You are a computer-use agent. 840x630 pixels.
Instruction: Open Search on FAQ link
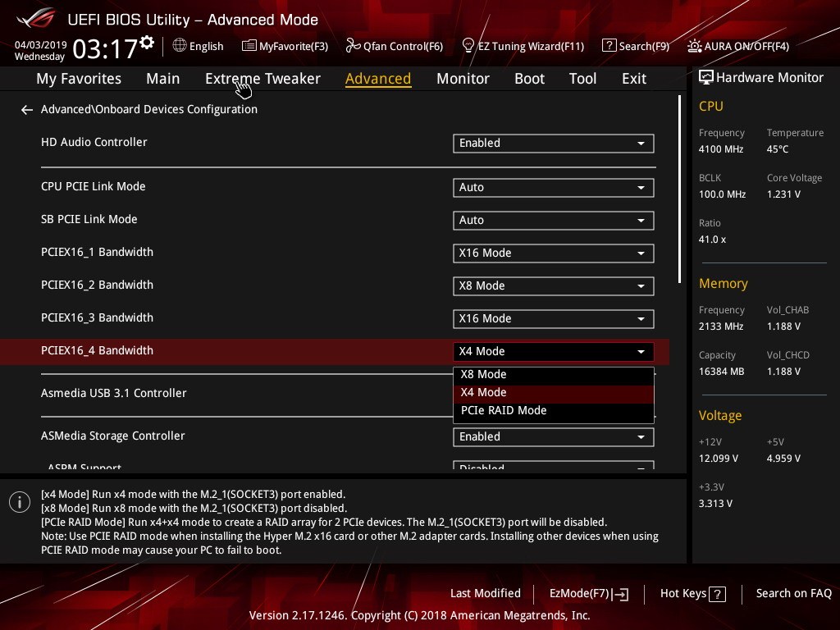(793, 594)
